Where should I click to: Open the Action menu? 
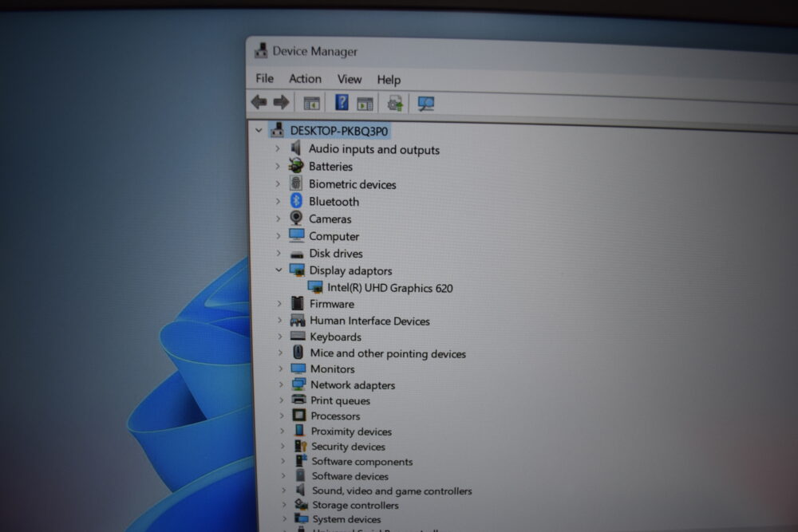tap(305, 79)
